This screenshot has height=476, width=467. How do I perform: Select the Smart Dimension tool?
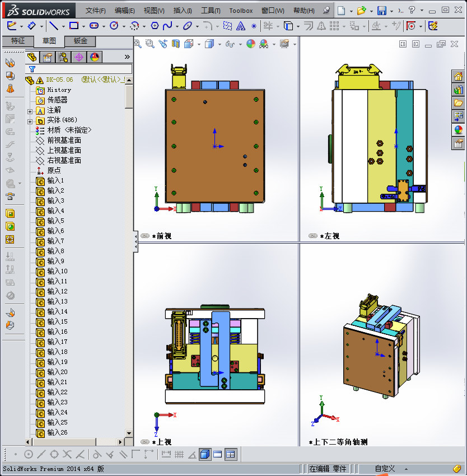[x=31, y=26]
